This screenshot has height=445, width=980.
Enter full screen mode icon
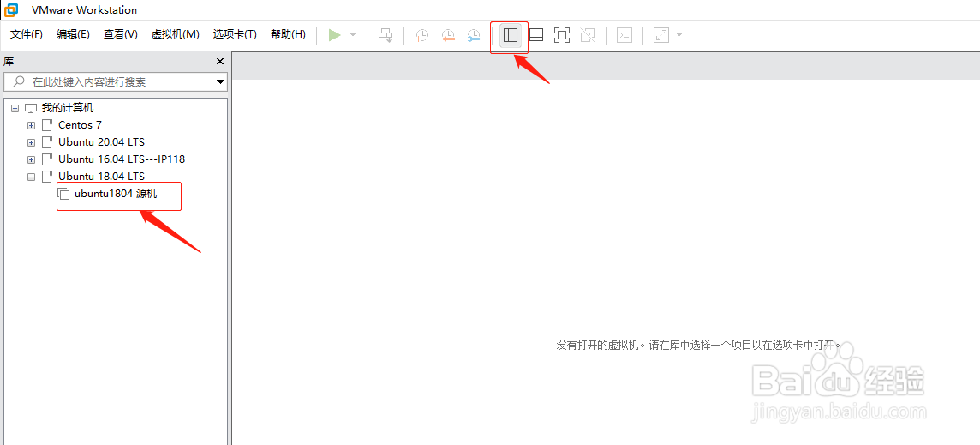click(x=562, y=35)
